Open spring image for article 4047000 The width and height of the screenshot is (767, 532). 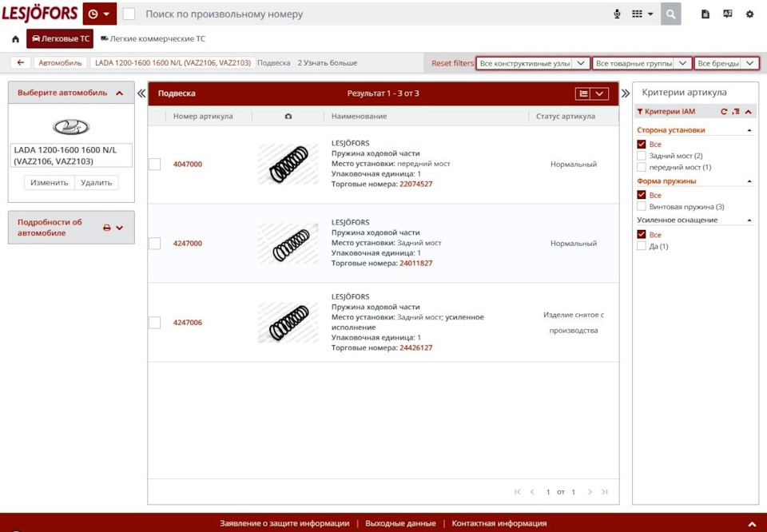tap(288, 165)
